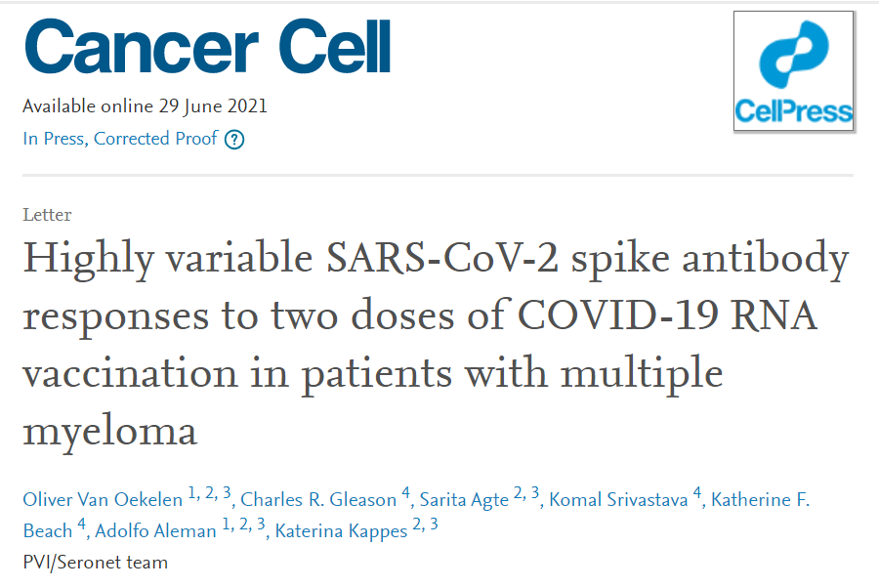Click affiliation superscript 1 after Oliver Van Oekelen
Viewport: 879px width, 588px height.
[192, 494]
